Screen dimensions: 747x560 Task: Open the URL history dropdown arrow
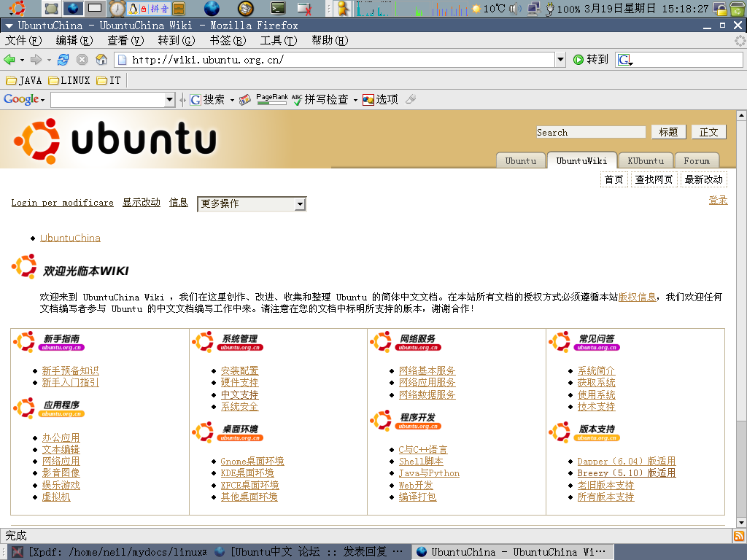pos(561,60)
